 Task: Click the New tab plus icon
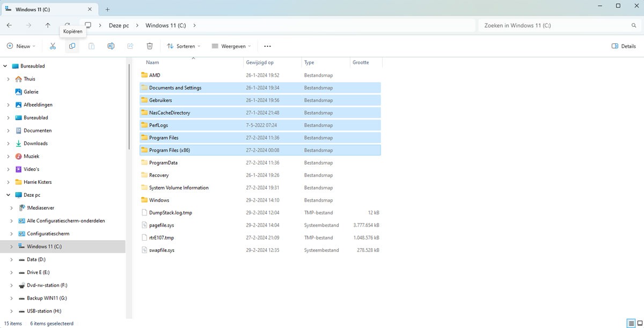point(108,9)
